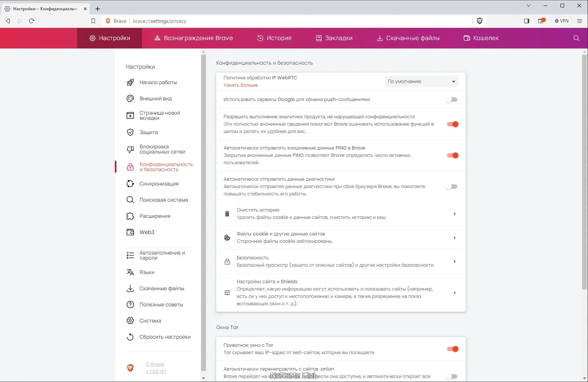Switch to the История tab
Screen dimensions: 588x382
pyautogui.click(x=274, y=38)
